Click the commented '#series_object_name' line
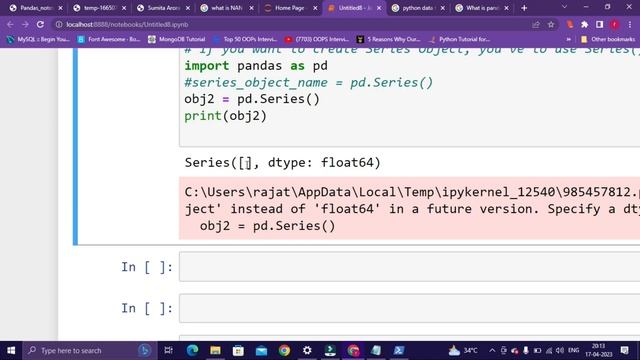 309,82
